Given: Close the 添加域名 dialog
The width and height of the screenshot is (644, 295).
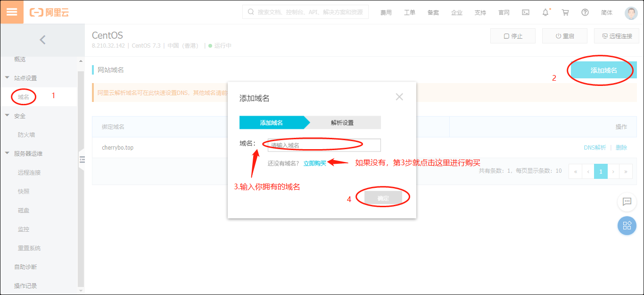Looking at the screenshot, I should [399, 97].
